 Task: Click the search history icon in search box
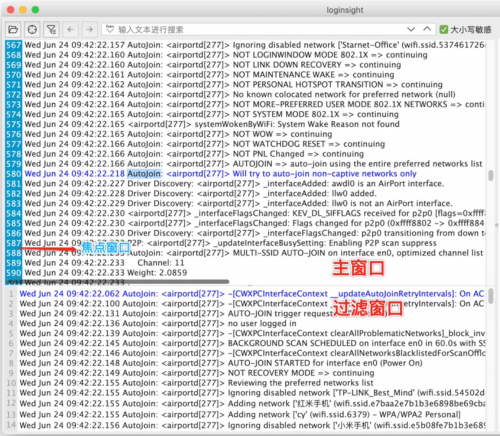click(x=110, y=29)
